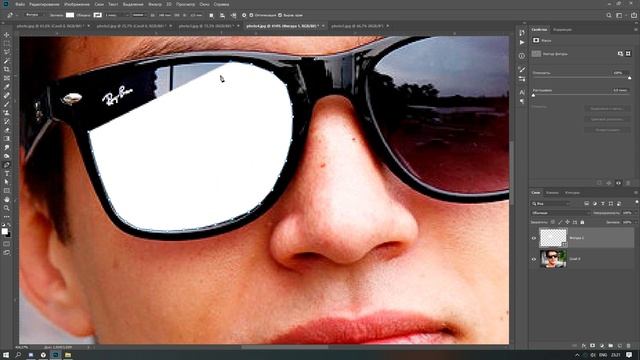Switch to the Коррекция tab

click(562, 30)
